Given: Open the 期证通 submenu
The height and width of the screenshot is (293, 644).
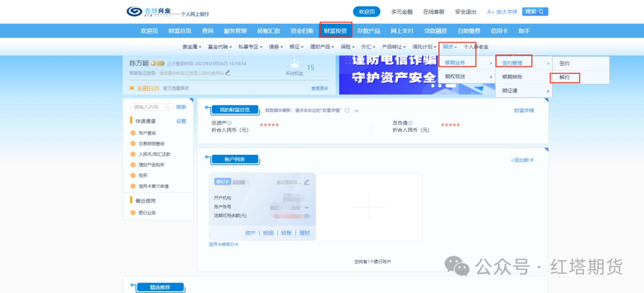Looking at the screenshot, I should (x=524, y=91).
